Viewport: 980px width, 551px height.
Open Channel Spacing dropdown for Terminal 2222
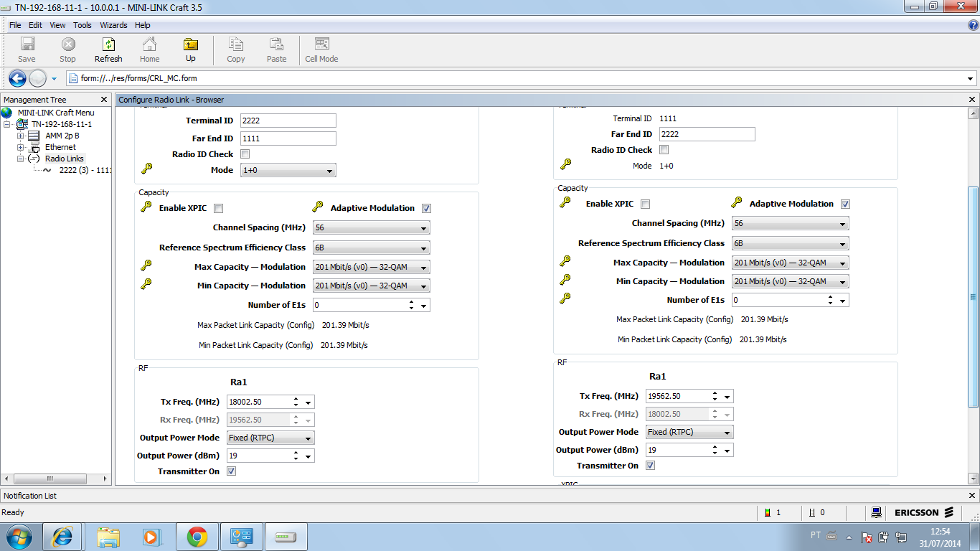tap(372, 227)
